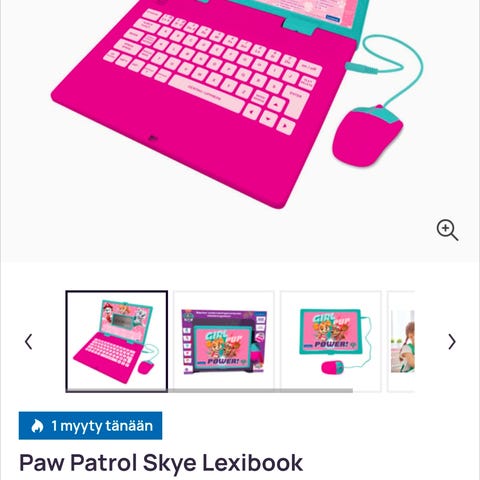480x480 pixels.
Task: Click the flame icon in sold badge
Action: point(37,426)
